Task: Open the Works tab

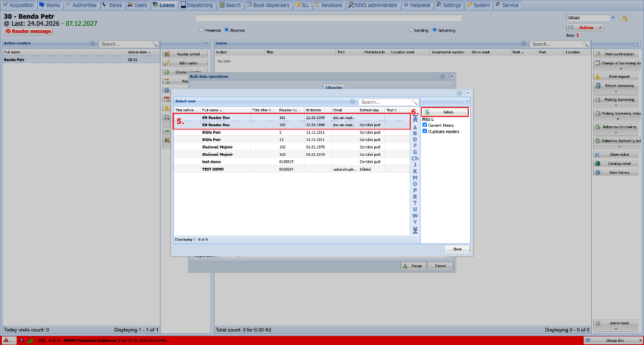Action: click(50, 5)
